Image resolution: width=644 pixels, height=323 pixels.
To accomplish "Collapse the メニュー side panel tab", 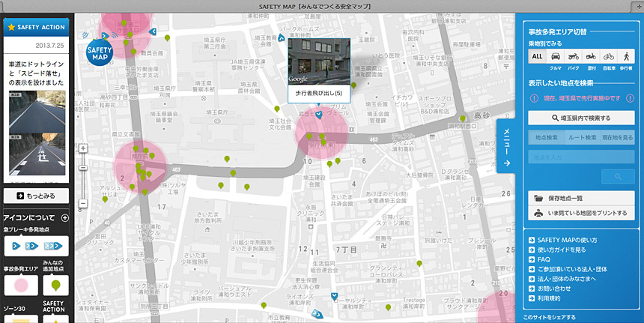I will 506,146.
